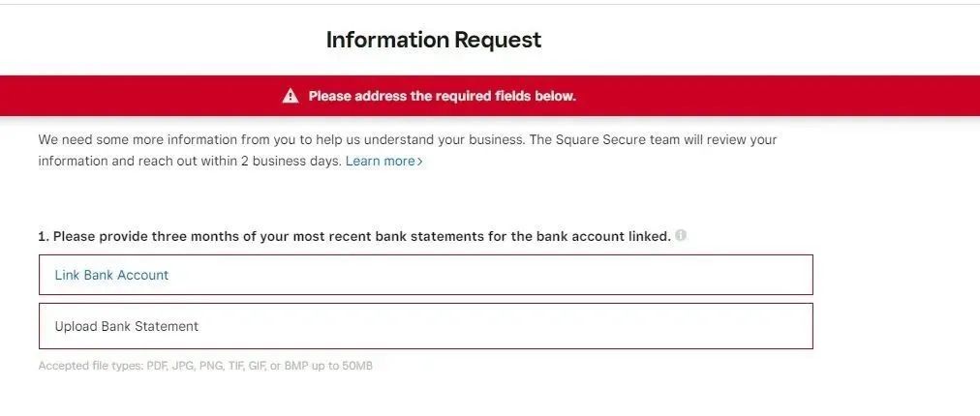Click '50MB' size limit in the hint text

click(x=355, y=366)
